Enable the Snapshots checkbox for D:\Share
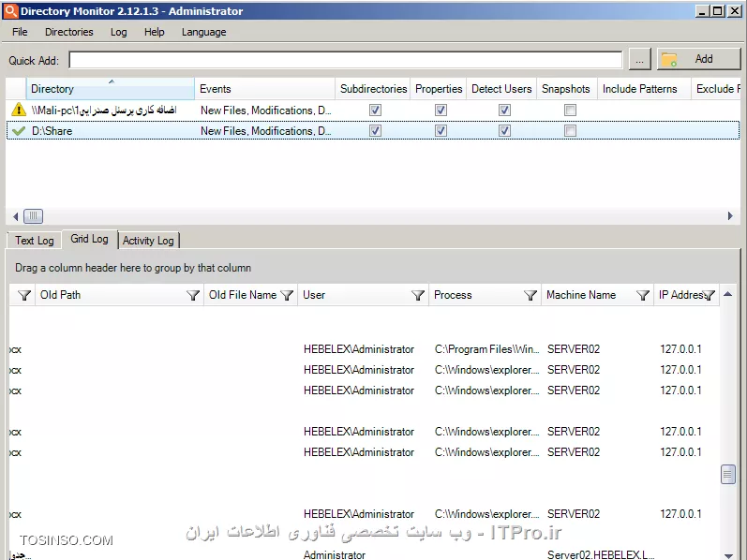747x560 pixels. 570,130
